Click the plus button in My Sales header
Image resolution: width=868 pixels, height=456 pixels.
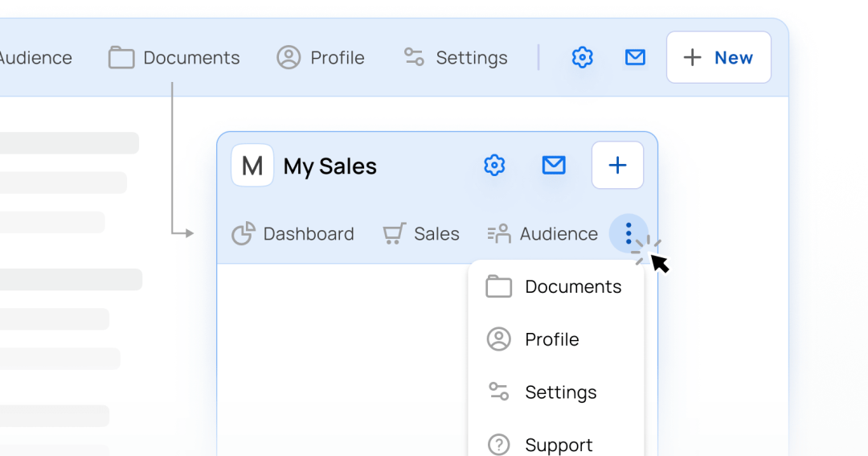(x=617, y=165)
